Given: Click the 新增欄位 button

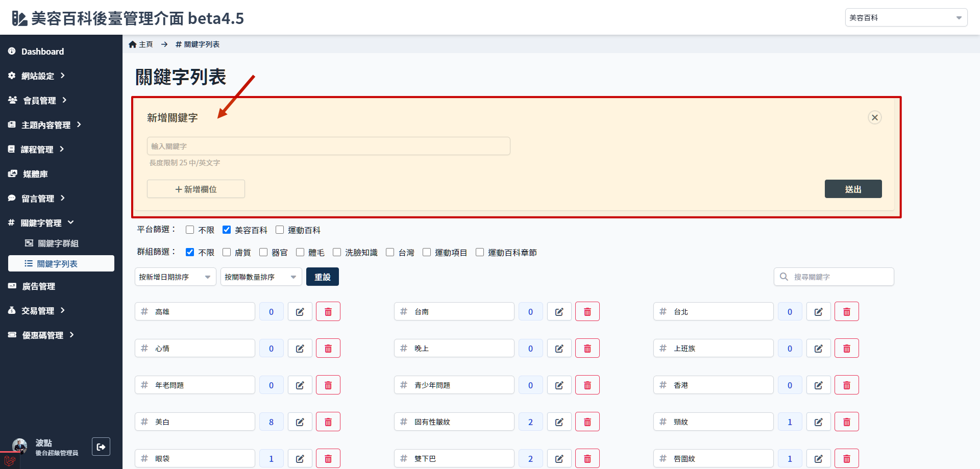Looking at the screenshot, I should click(196, 189).
